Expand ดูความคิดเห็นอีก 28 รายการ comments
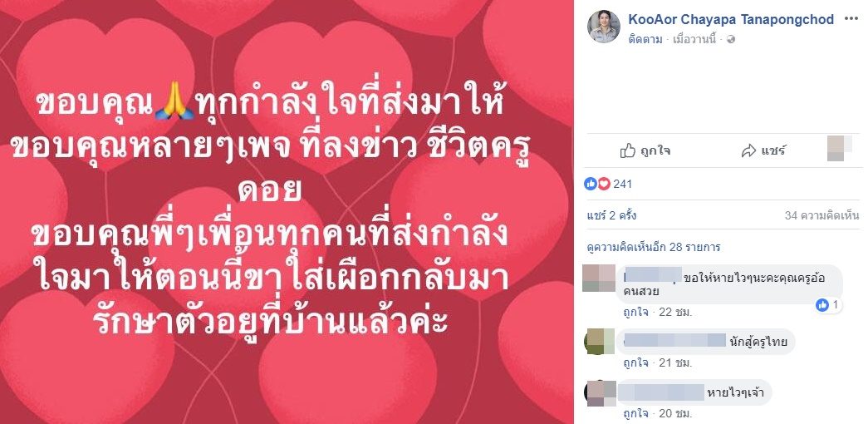This screenshot has width=868, height=424. click(654, 247)
